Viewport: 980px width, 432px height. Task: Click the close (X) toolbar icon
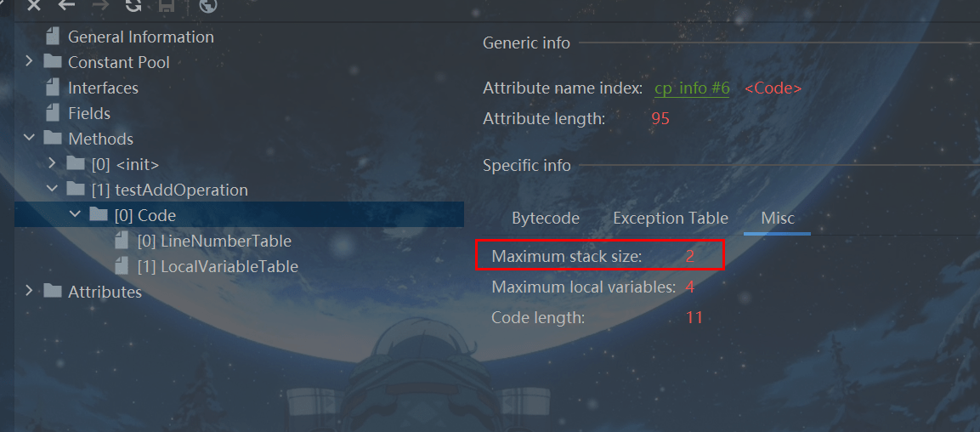[x=34, y=6]
